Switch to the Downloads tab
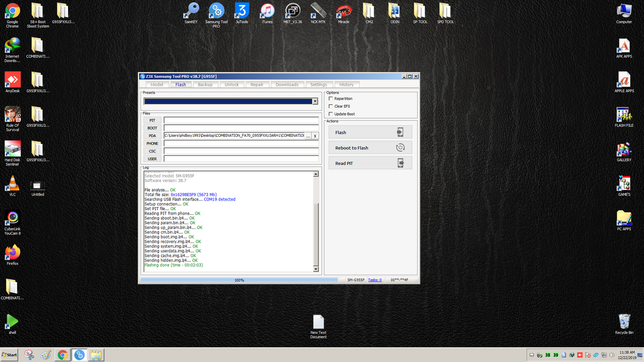 click(287, 84)
